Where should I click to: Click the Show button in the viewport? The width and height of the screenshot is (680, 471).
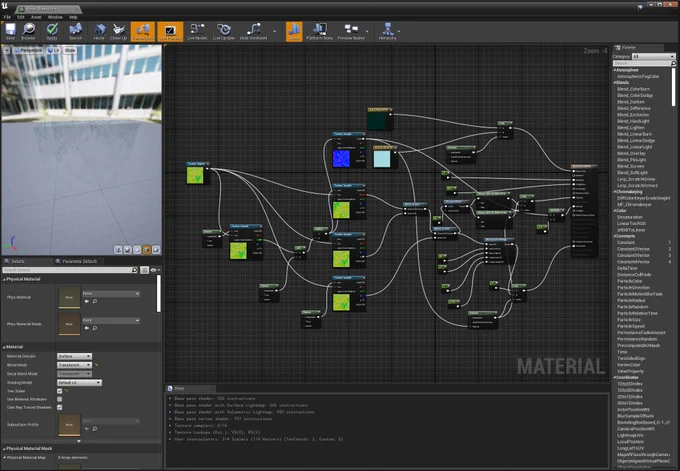point(70,50)
